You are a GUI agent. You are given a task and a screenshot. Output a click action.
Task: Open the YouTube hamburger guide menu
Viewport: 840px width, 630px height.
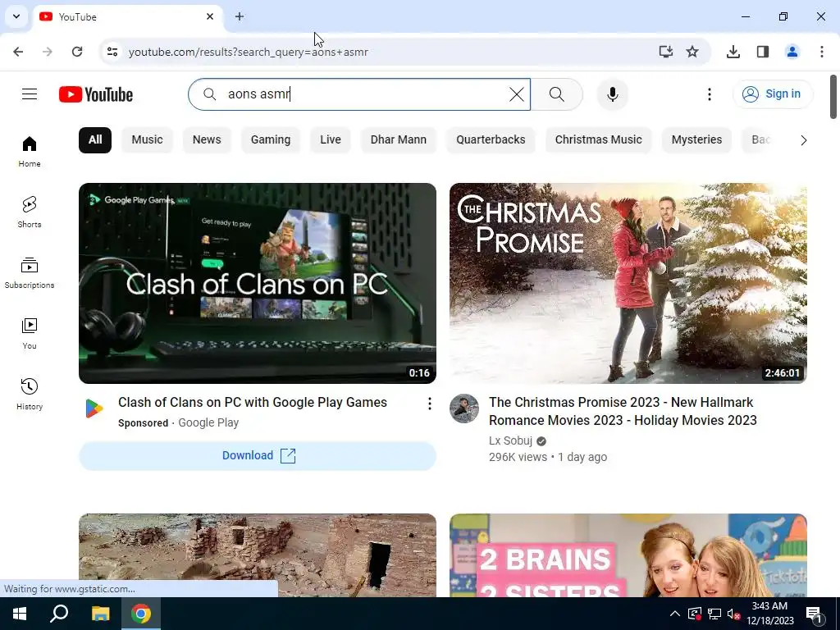tap(30, 94)
